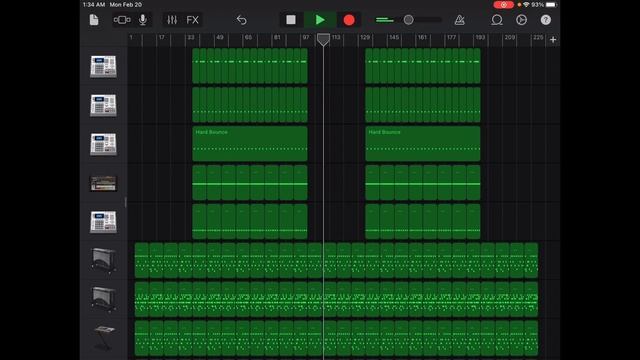The height and width of the screenshot is (360, 640).
Task: Open song settings icon
Action: click(x=521, y=20)
